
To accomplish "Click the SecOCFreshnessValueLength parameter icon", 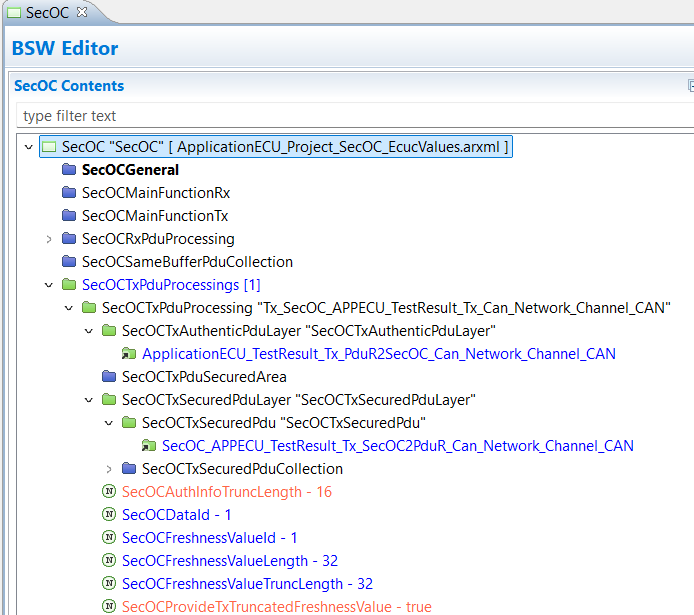I will click(109, 561).
